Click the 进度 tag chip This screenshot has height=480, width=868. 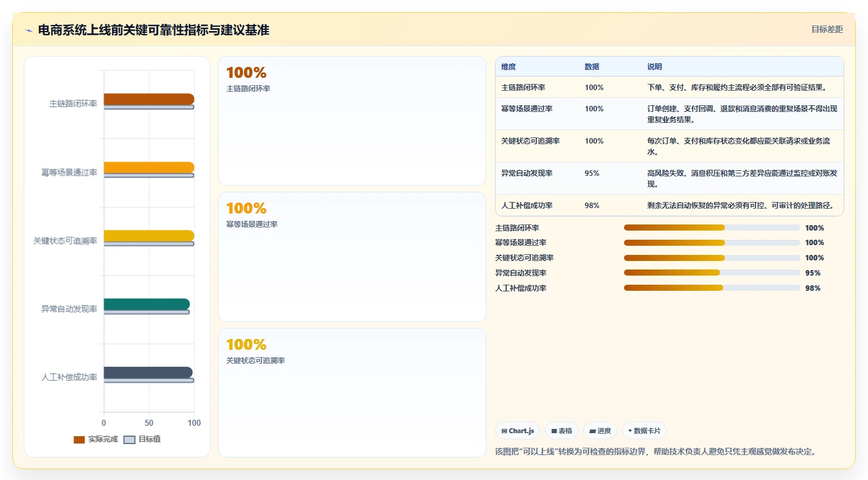point(600,431)
